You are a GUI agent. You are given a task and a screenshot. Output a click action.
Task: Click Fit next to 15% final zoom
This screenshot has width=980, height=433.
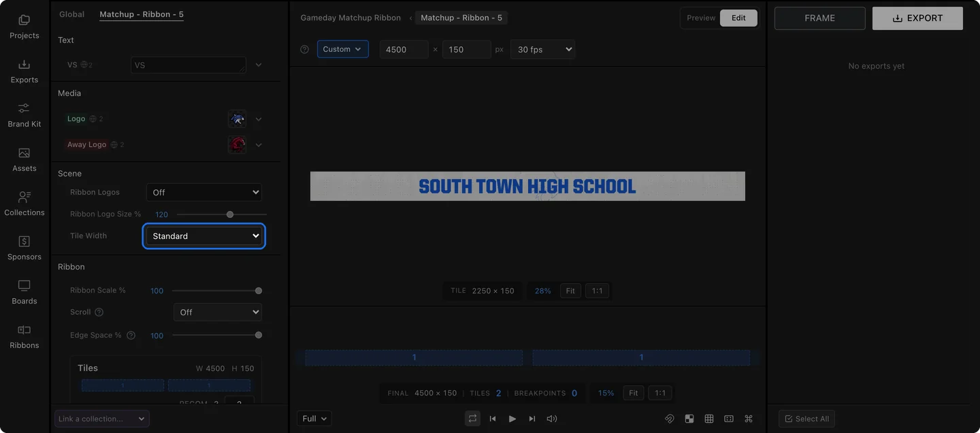(634, 393)
